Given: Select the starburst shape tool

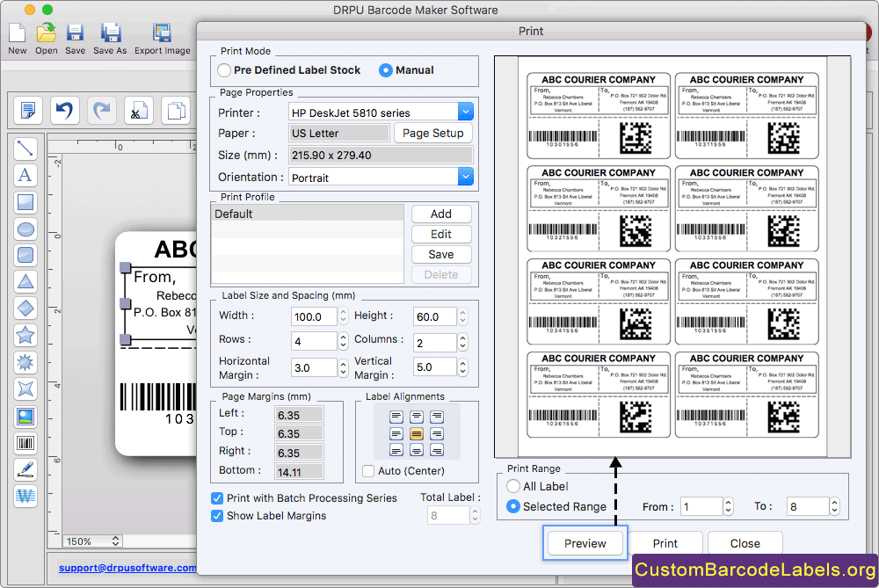Looking at the screenshot, I should pos(25,362).
